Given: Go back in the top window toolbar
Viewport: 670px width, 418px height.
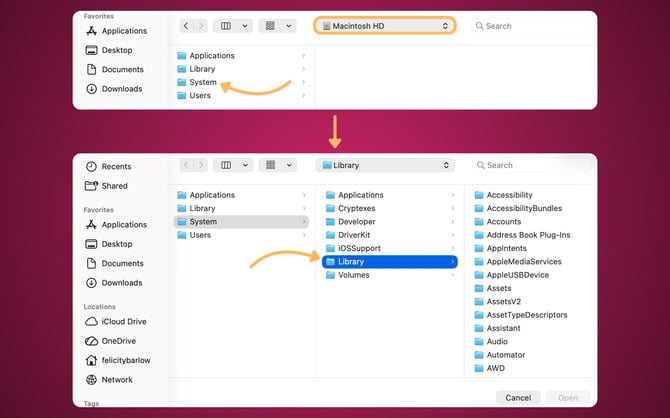Looking at the screenshot, I should (x=186, y=26).
